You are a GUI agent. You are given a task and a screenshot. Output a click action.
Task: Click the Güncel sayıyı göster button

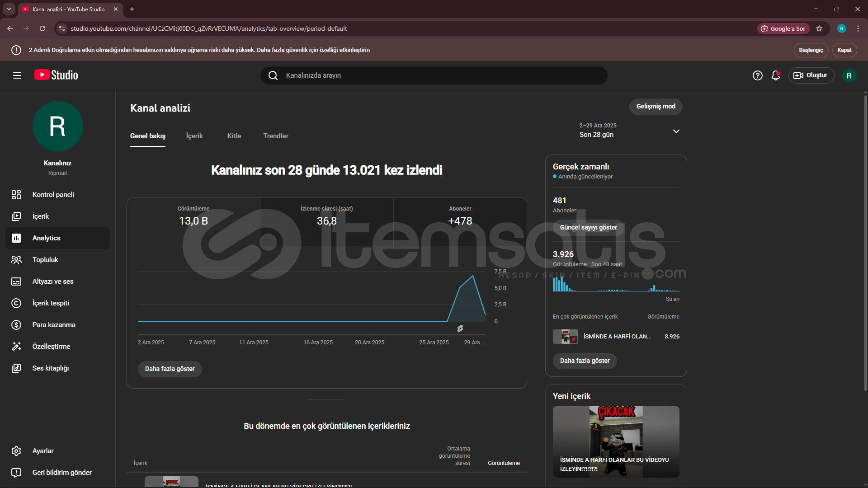588,228
